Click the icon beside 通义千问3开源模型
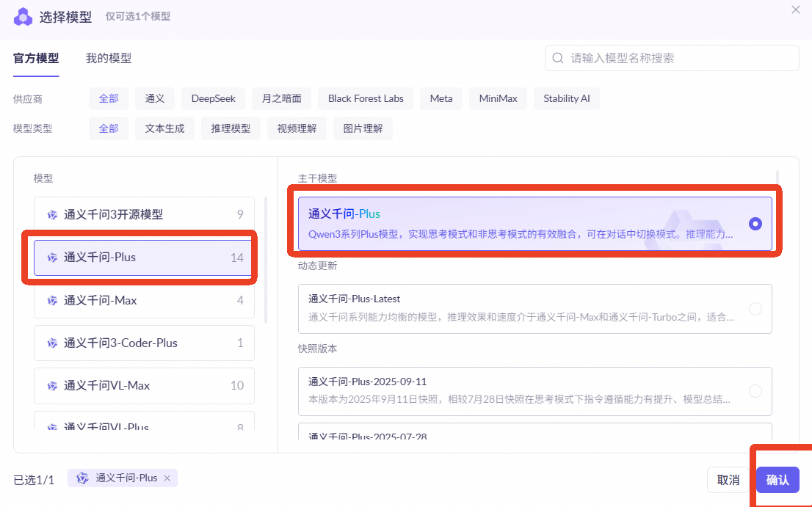This screenshot has width=812, height=507. (52, 215)
